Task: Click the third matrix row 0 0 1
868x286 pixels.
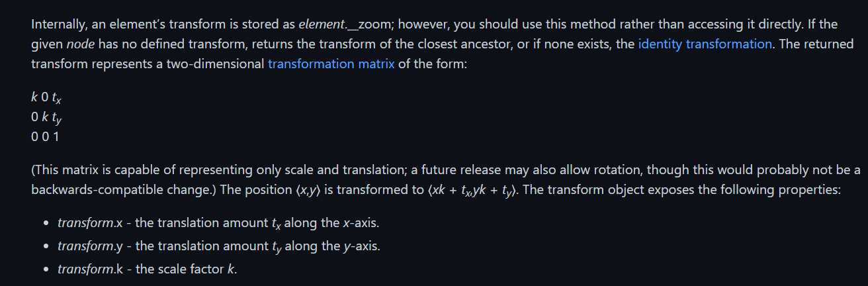Action: 45,137
